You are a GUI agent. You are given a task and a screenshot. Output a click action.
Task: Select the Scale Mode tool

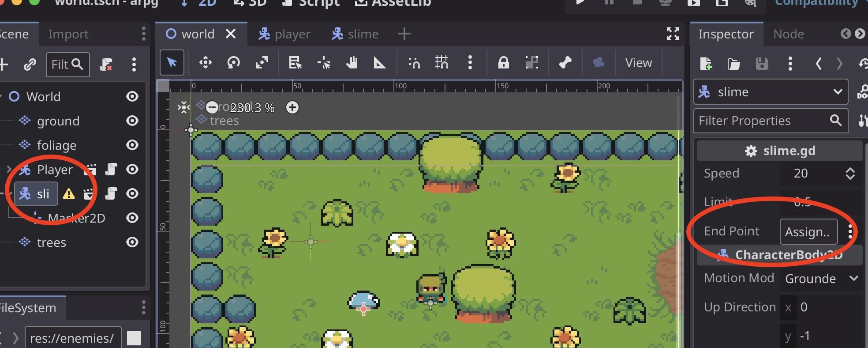(x=262, y=63)
